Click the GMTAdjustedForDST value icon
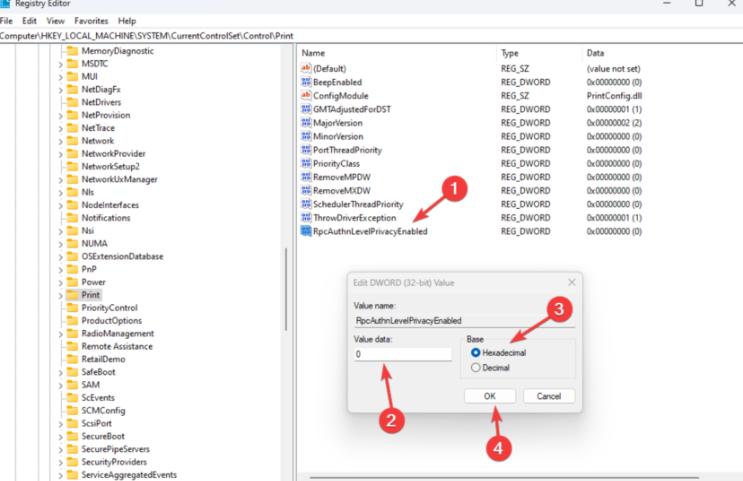Image resolution: width=743 pixels, height=481 pixels. [306, 109]
